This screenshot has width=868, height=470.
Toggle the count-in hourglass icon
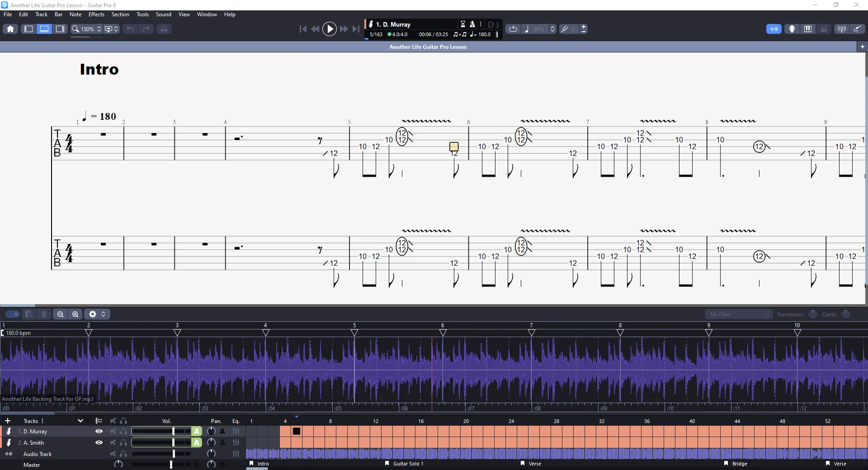click(463, 24)
